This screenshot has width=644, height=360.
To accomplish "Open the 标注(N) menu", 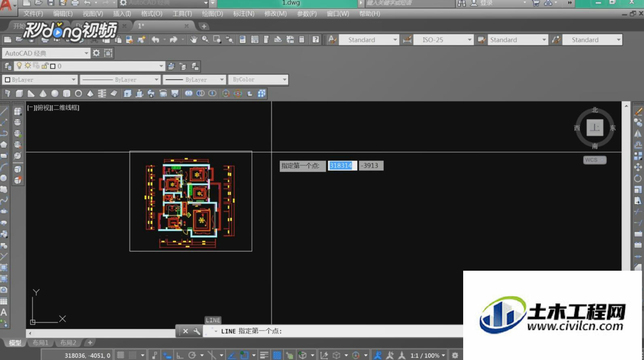I will [x=244, y=13].
